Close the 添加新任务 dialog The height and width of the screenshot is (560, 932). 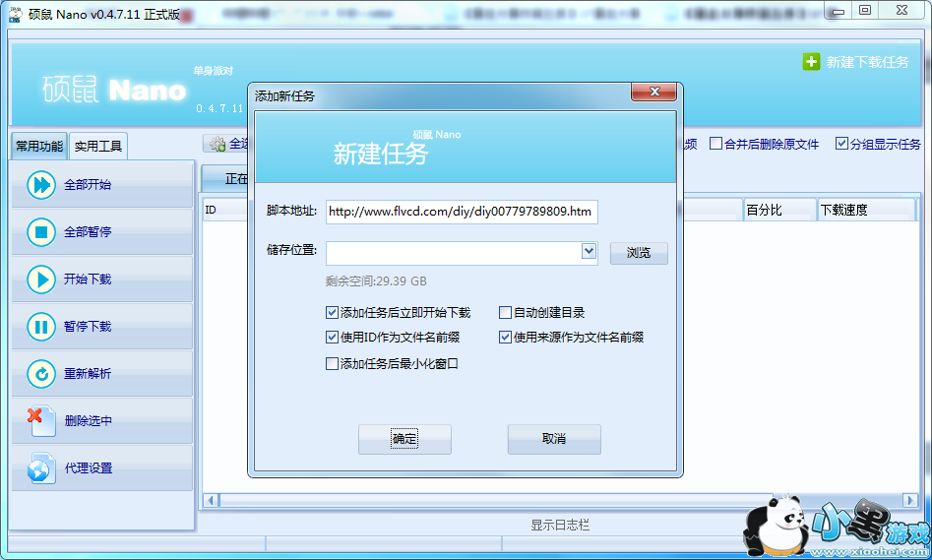(654, 92)
